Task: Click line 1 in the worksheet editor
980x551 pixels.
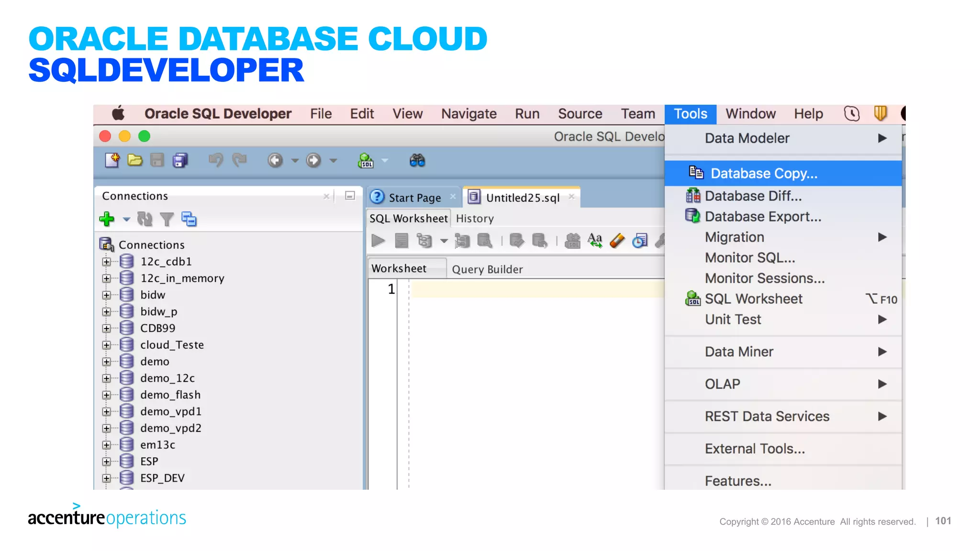Action: (x=538, y=289)
